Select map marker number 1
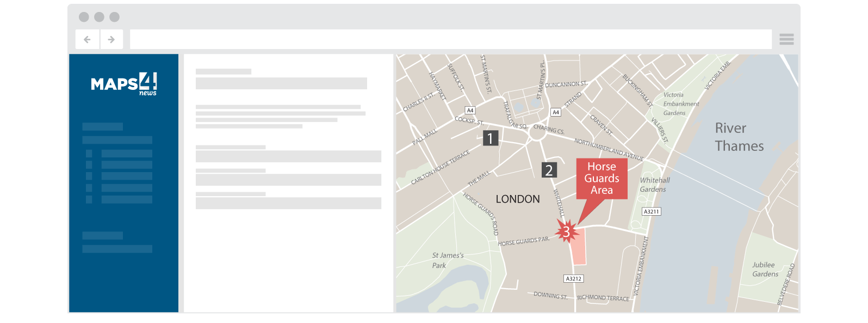Viewport: 868px width, 323px height. pos(491,138)
